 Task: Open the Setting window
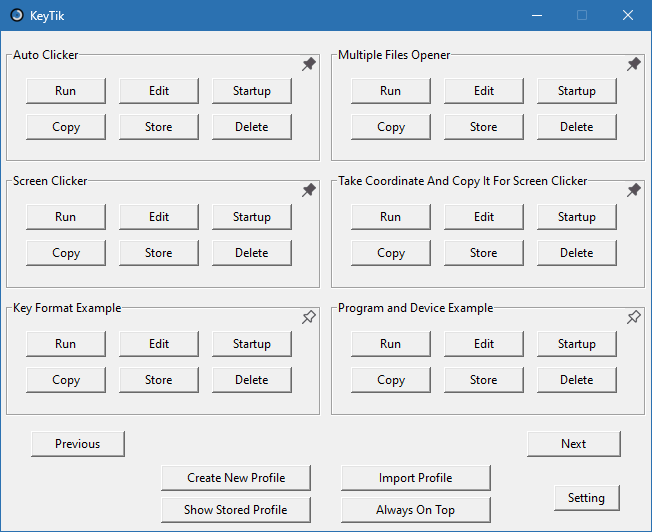click(x=586, y=498)
